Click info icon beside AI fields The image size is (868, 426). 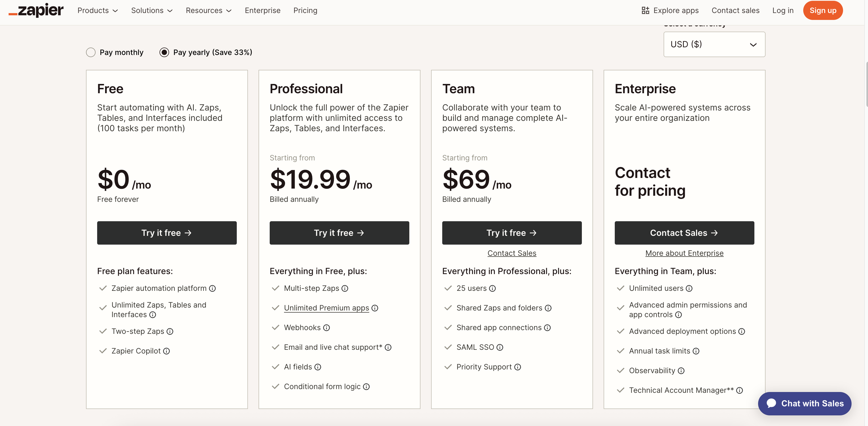coord(318,367)
